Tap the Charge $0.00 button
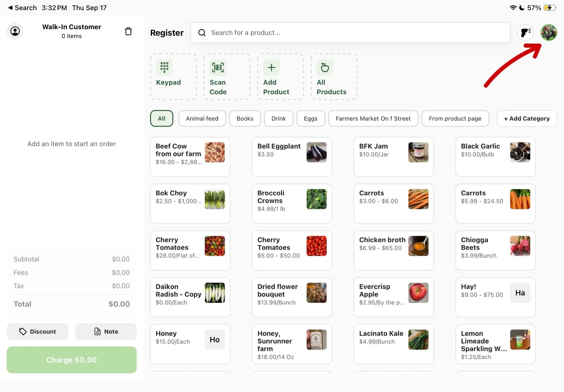 [x=72, y=360]
